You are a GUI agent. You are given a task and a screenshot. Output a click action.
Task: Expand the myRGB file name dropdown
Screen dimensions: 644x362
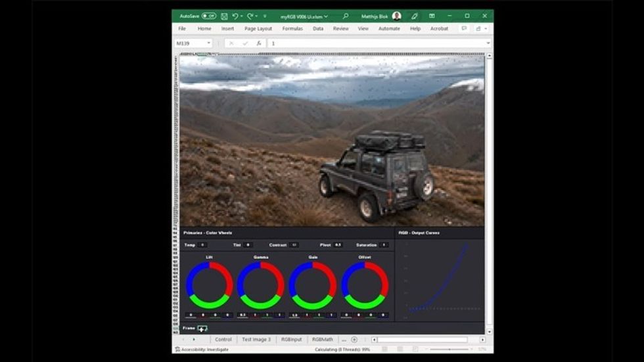tap(326, 16)
